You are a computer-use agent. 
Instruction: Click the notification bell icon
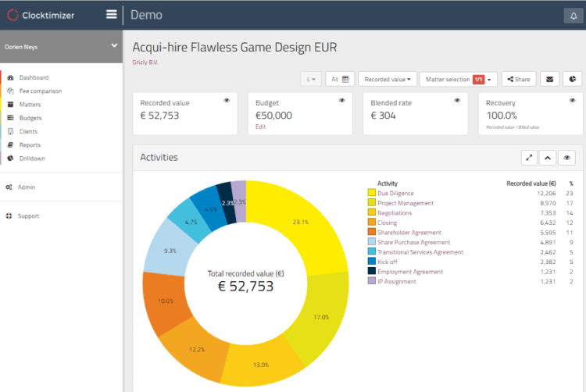[573, 16]
